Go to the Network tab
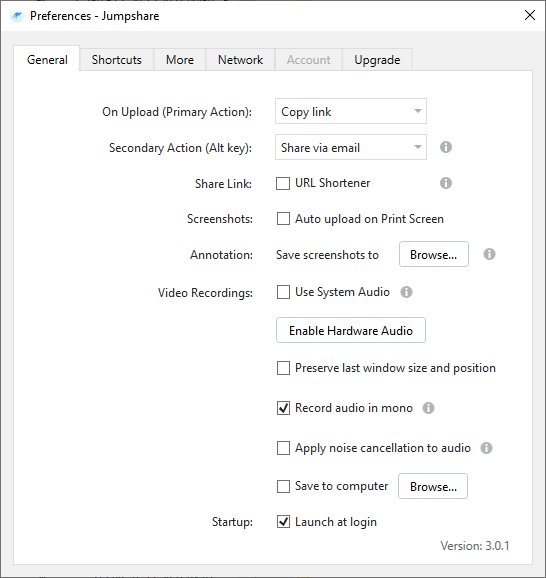This screenshot has width=546, height=578. (240, 60)
